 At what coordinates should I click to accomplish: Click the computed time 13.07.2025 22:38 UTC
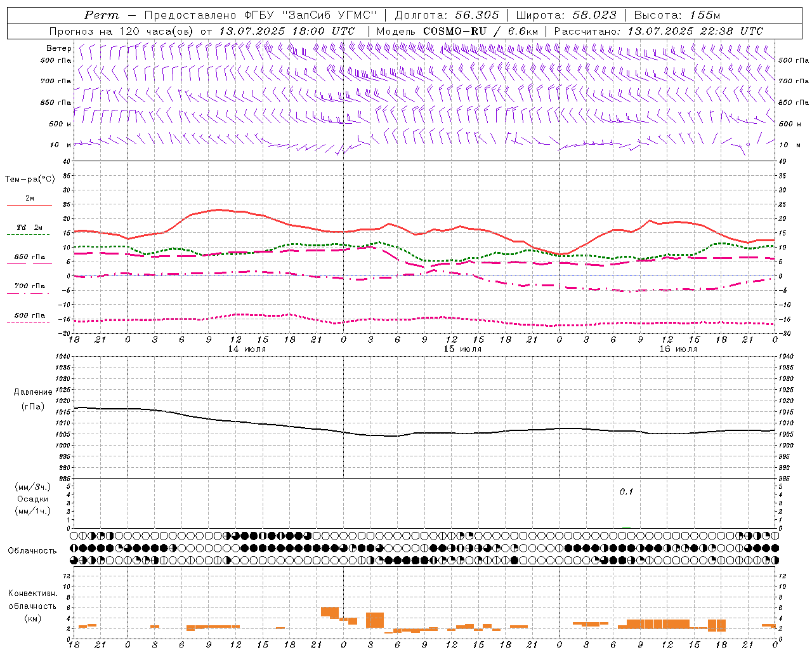(695, 31)
